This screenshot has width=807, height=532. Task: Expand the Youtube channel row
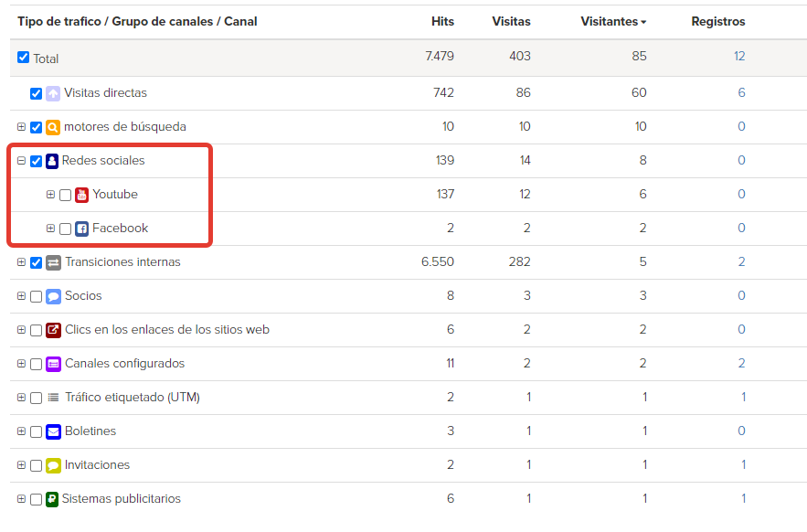(x=50, y=194)
